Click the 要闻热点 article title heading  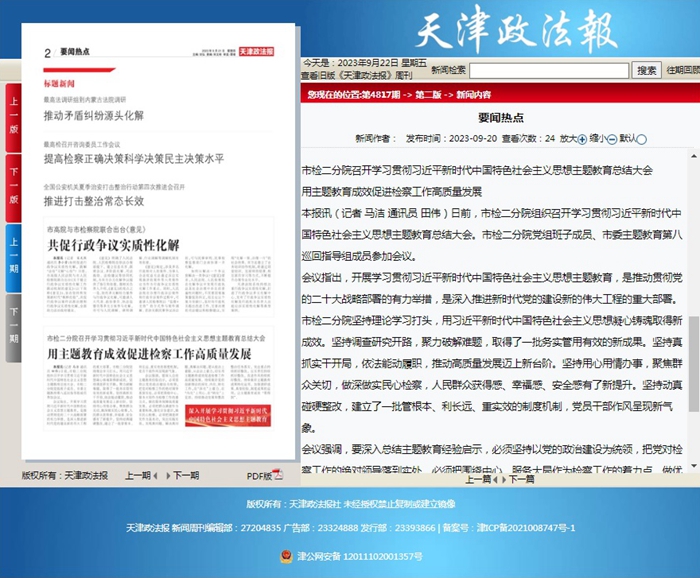(500, 118)
